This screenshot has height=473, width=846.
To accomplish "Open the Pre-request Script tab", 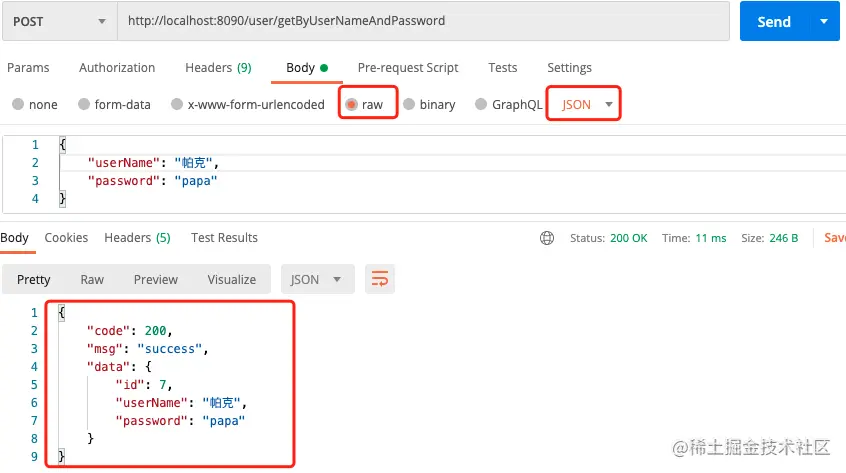I will click(x=408, y=67).
